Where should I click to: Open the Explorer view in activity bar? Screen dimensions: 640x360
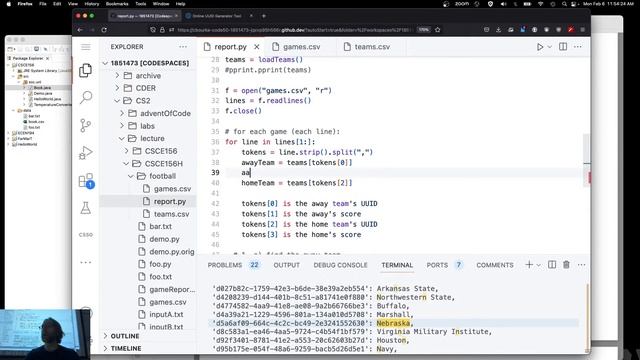point(86,71)
